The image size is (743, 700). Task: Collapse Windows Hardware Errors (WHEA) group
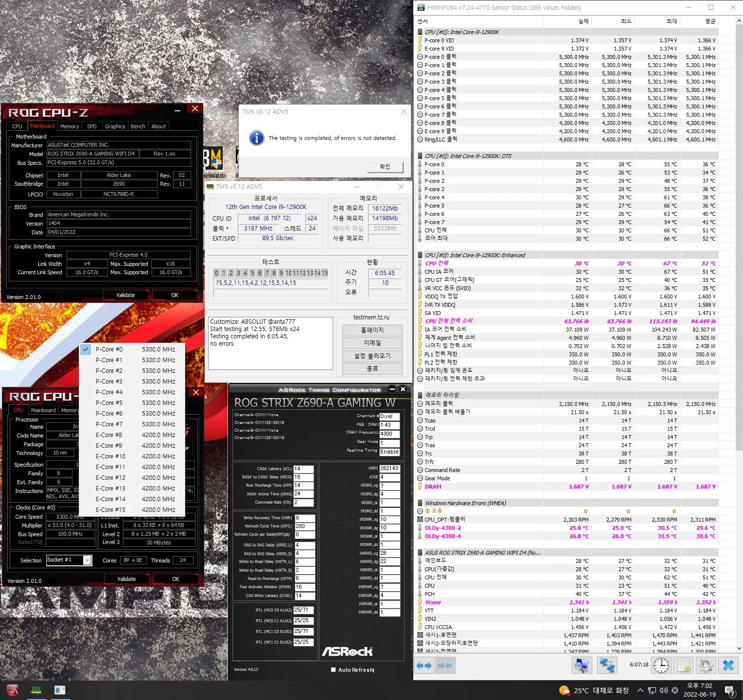click(420, 503)
